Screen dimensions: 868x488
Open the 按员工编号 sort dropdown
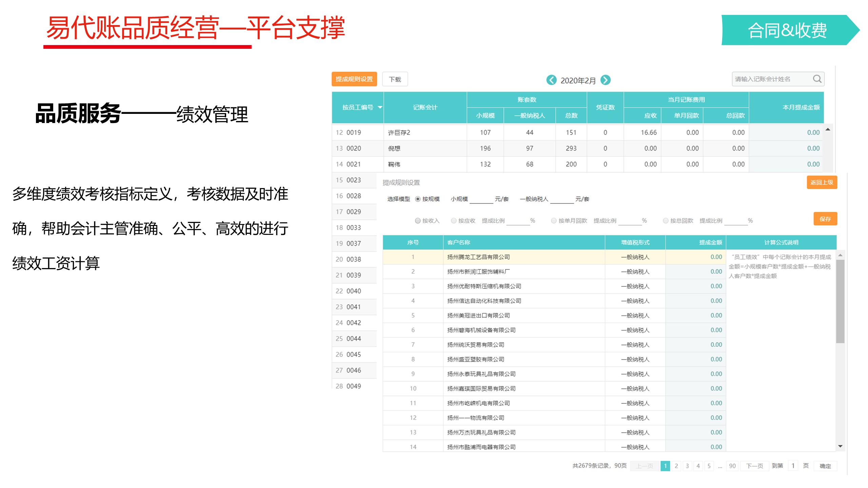[380, 107]
